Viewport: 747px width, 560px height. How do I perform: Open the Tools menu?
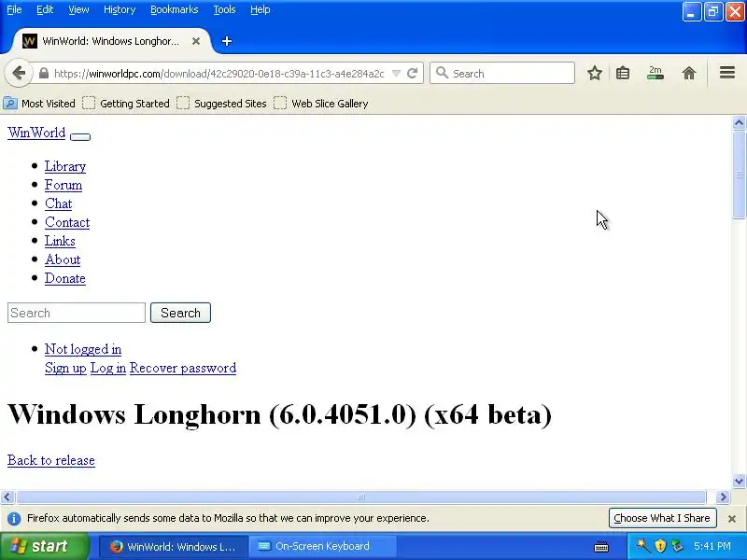click(224, 9)
